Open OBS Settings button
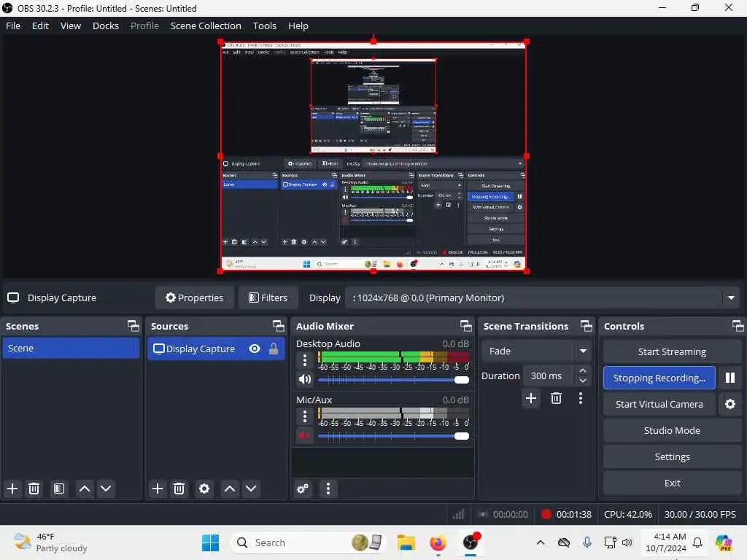Image resolution: width=747 pixels, height=560 pixels. pos(672,456)
